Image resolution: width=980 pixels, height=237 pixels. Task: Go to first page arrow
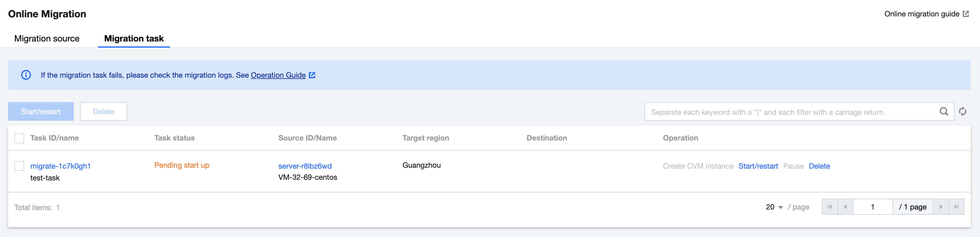pyautogui.click(x=830, y=207)
